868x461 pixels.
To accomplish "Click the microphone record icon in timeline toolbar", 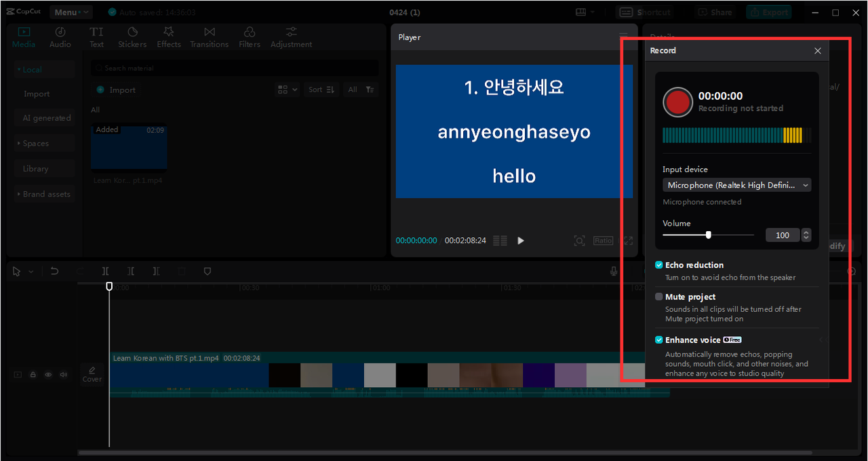I will point(614,271).
